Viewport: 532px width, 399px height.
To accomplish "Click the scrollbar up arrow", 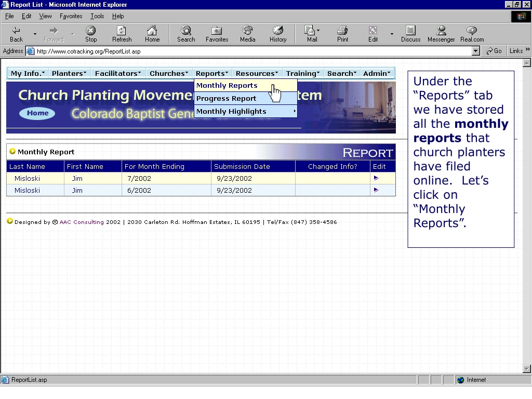I will 527,63.
